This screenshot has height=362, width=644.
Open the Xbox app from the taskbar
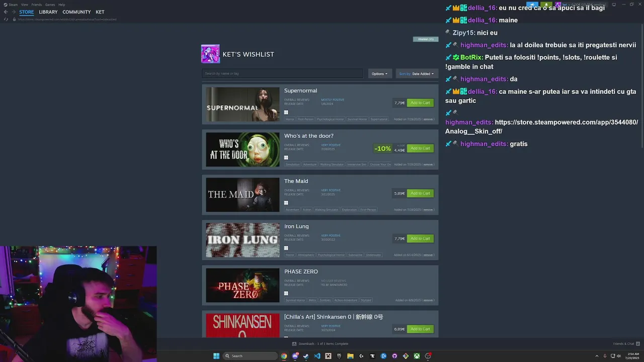coord(417,356)
